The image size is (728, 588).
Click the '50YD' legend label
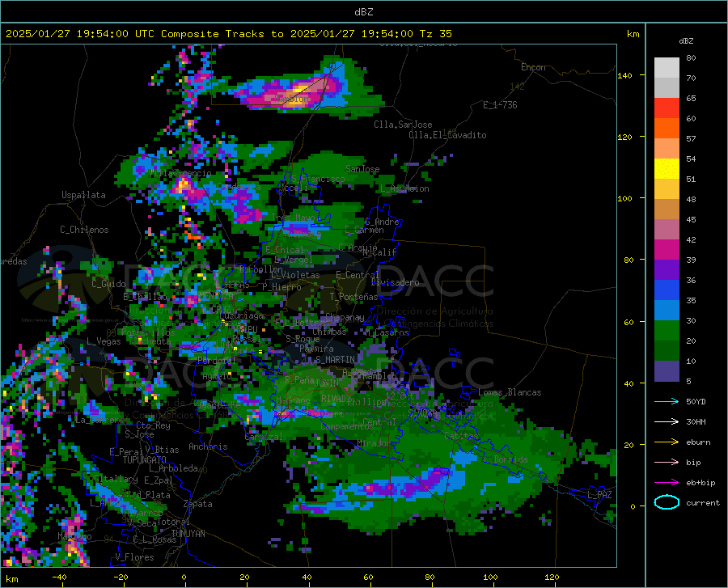tap(696, 401)
